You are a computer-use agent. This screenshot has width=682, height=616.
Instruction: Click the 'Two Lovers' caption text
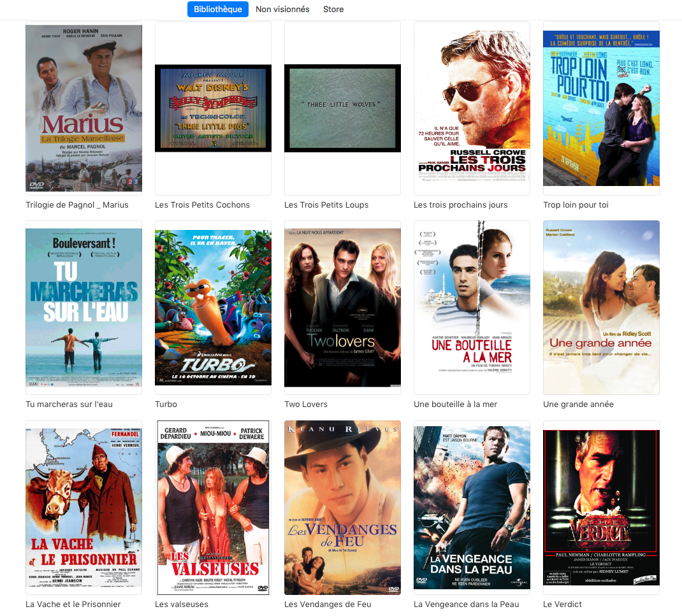pos(306,405)
